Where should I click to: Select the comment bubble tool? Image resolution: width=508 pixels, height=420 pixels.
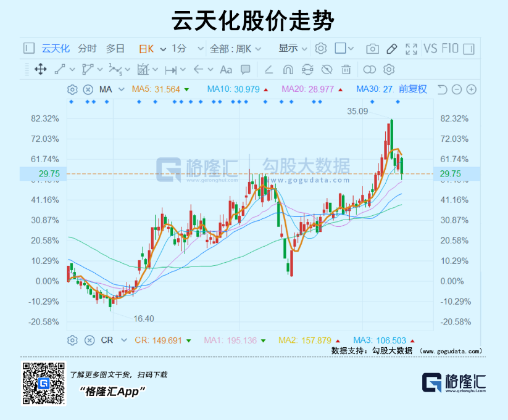[245, 69]
